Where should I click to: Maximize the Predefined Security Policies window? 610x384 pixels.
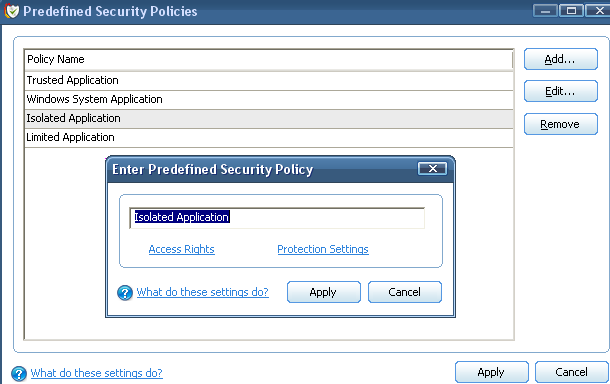point(571,11)
